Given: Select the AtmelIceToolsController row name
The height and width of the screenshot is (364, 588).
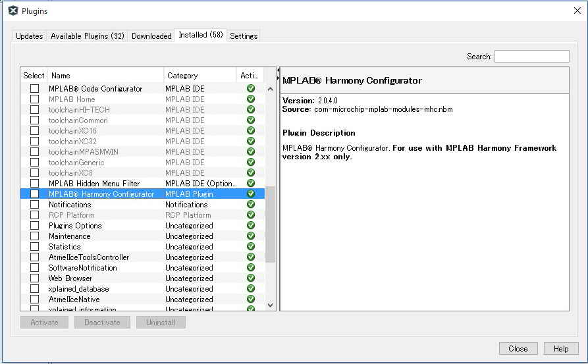Looking at the screenshot, I should [89, 257].
